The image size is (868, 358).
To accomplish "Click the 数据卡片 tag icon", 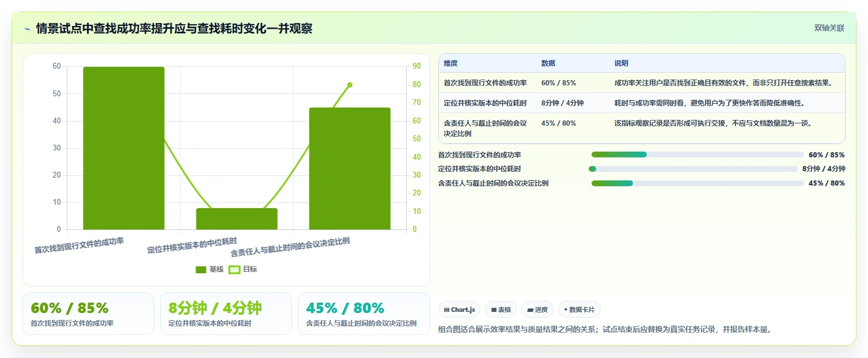I will [x=566, y=310].
